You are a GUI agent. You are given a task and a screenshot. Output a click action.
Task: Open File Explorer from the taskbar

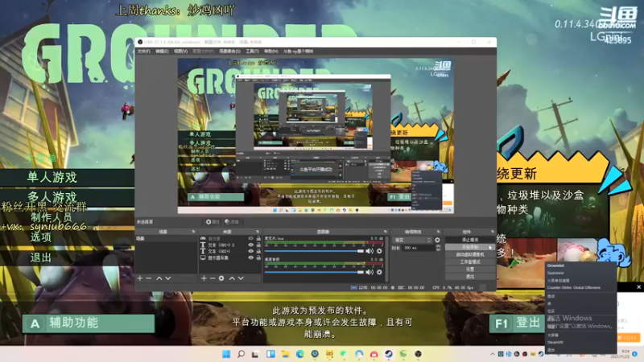pos(285,354)
